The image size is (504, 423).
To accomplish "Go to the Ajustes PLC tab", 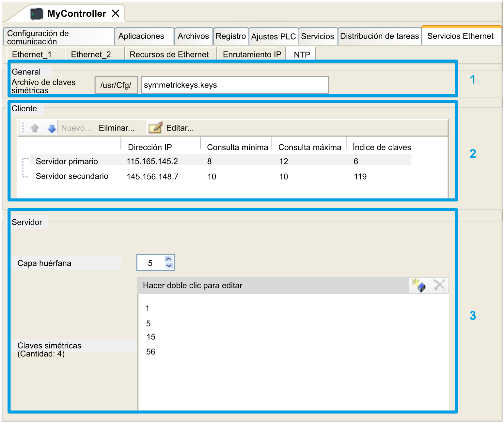I will tap(273, 37).
